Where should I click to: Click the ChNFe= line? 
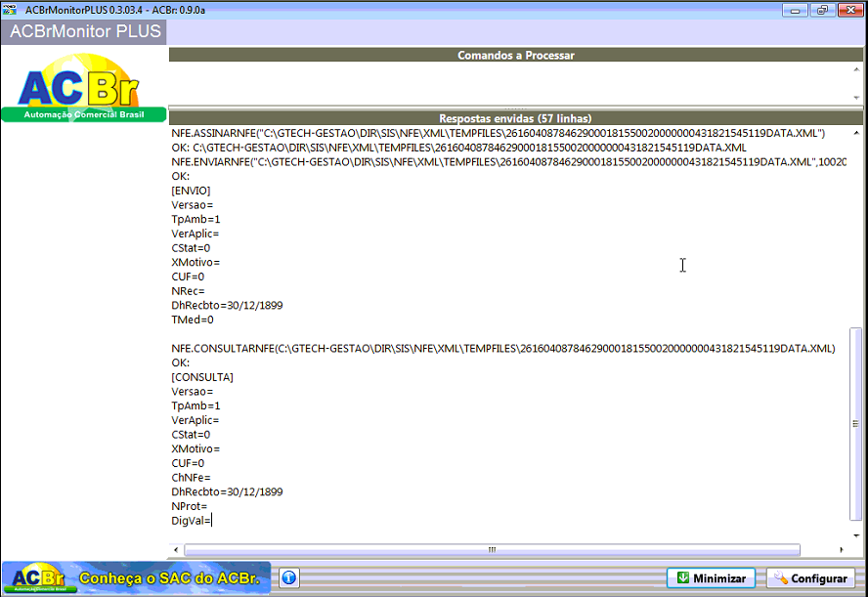191,477
